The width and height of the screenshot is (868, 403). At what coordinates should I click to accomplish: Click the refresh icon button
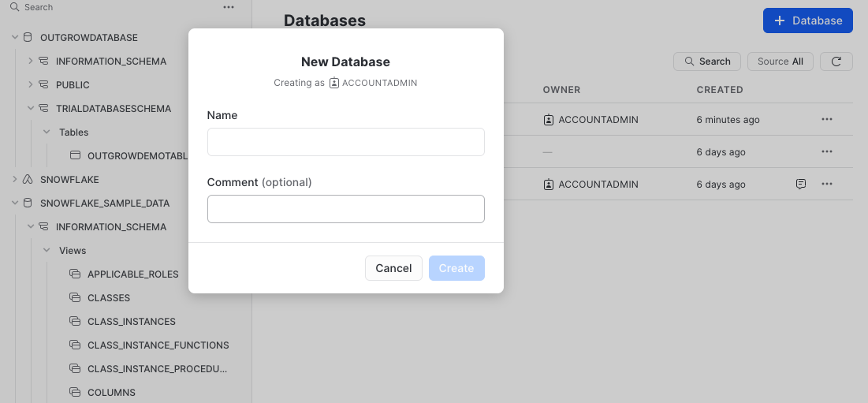pyautogui.click(x=836, y=62)
